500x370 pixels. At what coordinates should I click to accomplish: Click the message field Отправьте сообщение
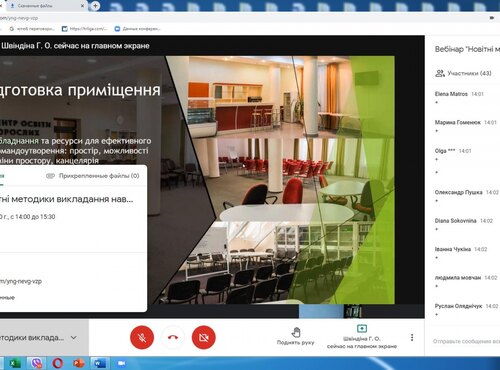[x=466, y=341]
